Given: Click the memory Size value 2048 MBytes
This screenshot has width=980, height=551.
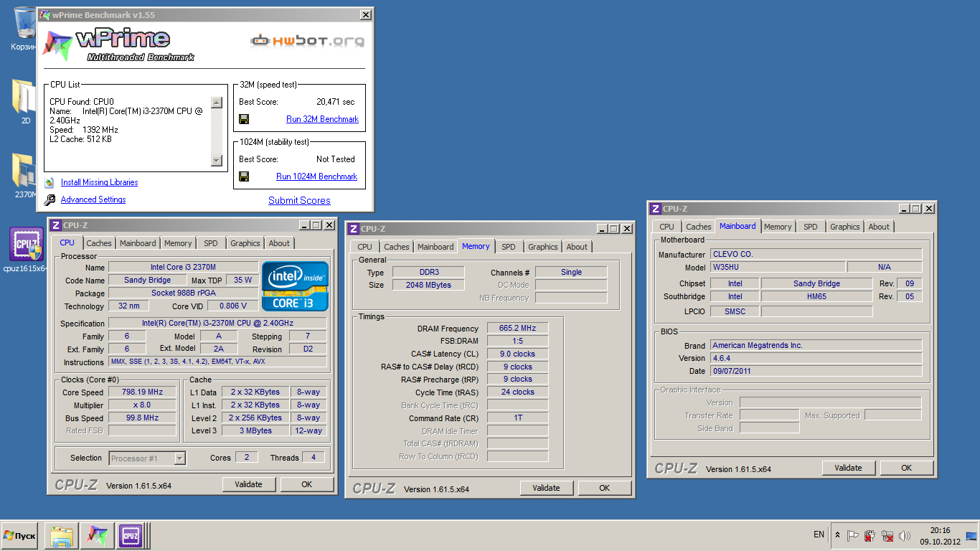Looking at the screenshot, I should point(429,286).
